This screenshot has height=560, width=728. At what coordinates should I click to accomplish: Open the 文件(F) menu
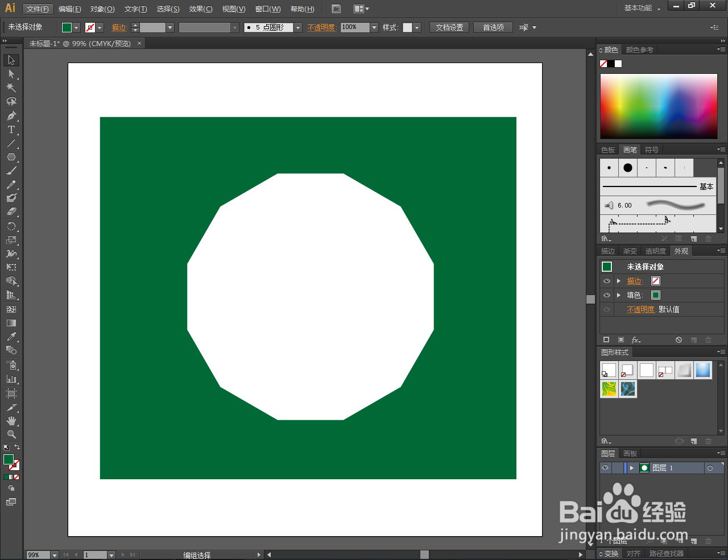pos(38,9)
